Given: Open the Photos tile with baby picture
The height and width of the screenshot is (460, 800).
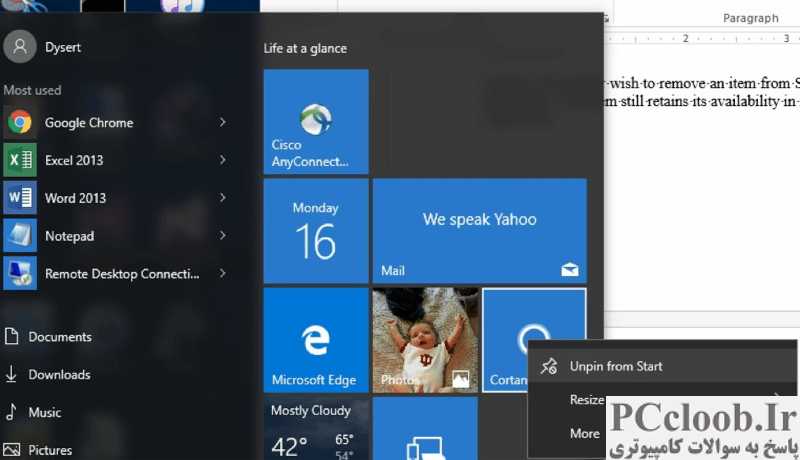Looking at the screenshot, I should 426,340.
